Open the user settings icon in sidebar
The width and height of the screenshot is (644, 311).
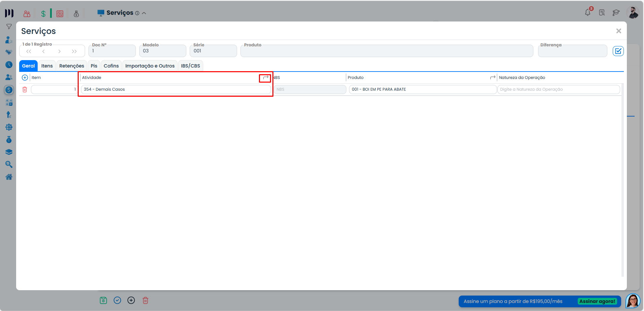pos(9,40)
